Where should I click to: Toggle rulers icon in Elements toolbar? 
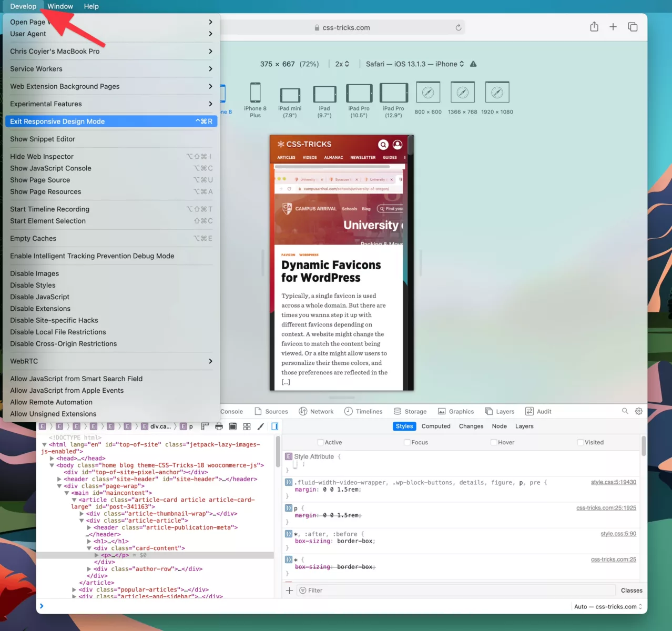click(205, 426)
